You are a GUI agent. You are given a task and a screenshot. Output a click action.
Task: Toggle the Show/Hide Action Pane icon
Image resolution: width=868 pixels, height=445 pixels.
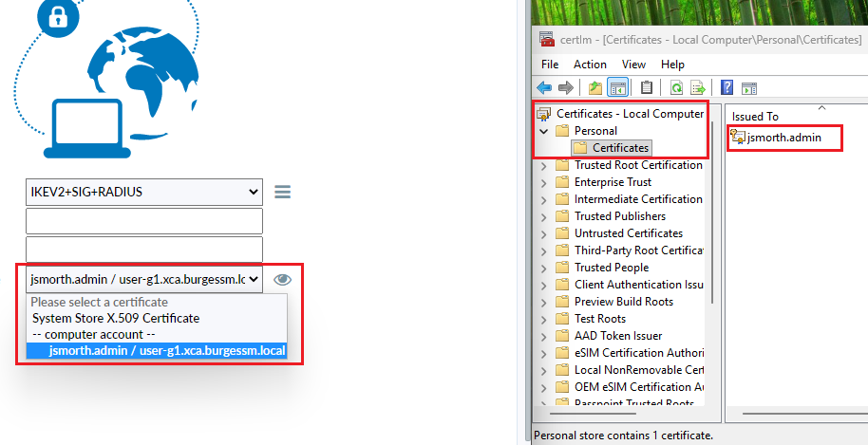point(749,88)
